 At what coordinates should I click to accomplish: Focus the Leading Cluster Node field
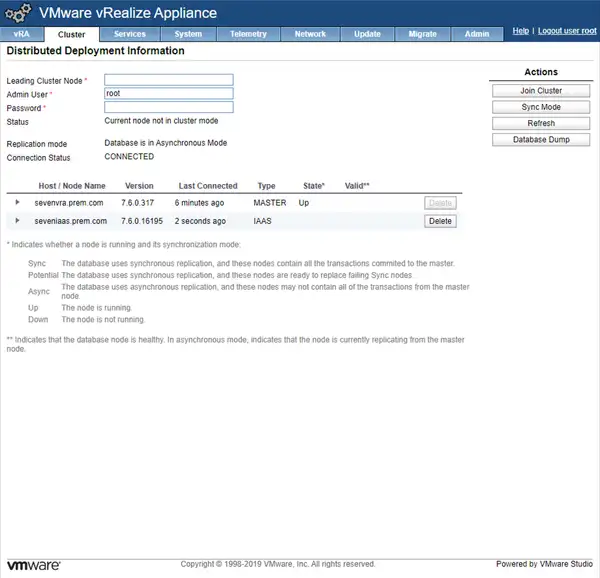tap(169, 80)
